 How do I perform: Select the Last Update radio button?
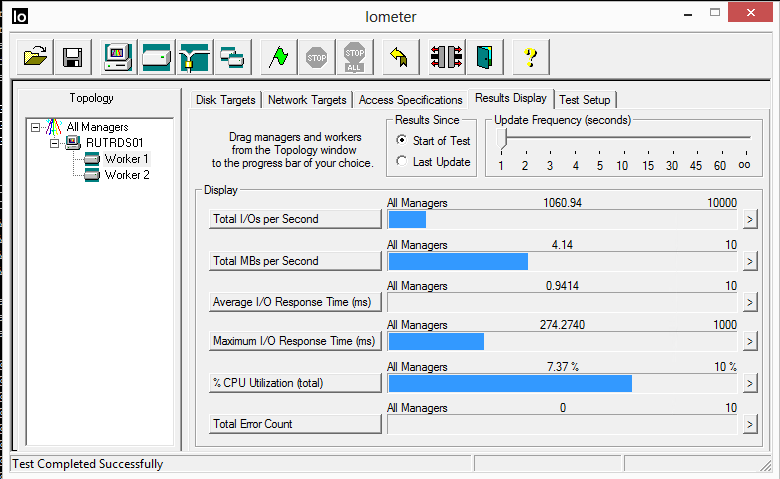[x=401, y=161]
